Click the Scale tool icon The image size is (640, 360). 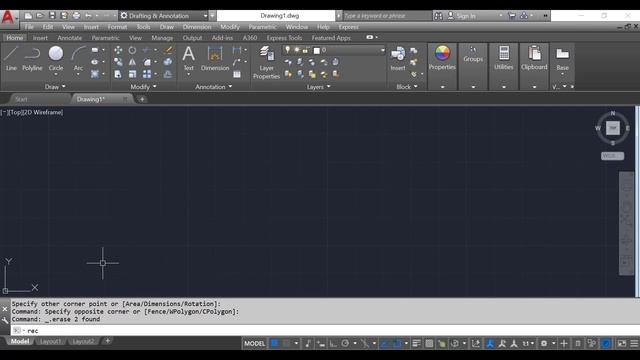[132, 74]
